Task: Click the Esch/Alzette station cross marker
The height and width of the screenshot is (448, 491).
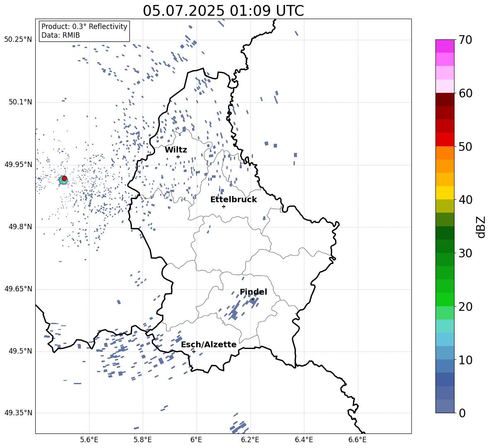Action: (x=194, y=351)
